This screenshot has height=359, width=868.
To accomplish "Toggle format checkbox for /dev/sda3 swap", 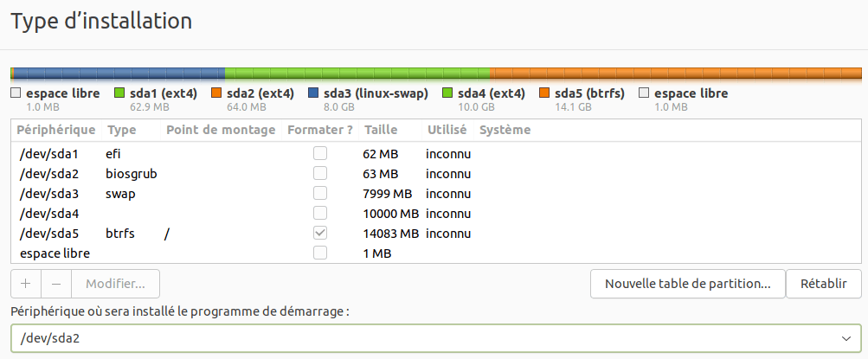I will coord(320,194).
